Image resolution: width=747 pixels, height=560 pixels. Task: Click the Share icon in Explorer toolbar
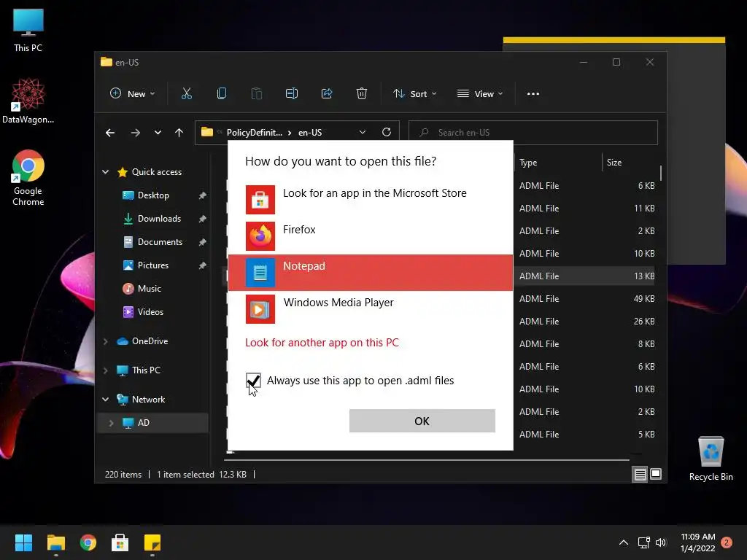tap(327, 94)
